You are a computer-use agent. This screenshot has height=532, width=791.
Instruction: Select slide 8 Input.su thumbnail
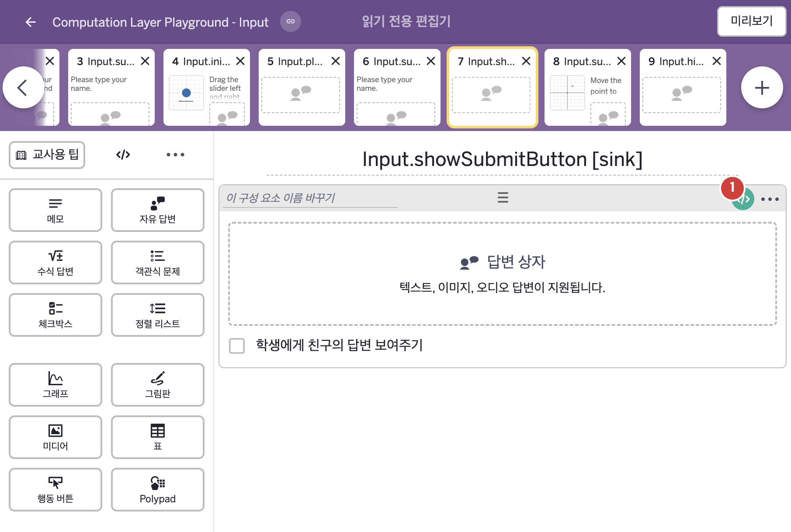588,87
